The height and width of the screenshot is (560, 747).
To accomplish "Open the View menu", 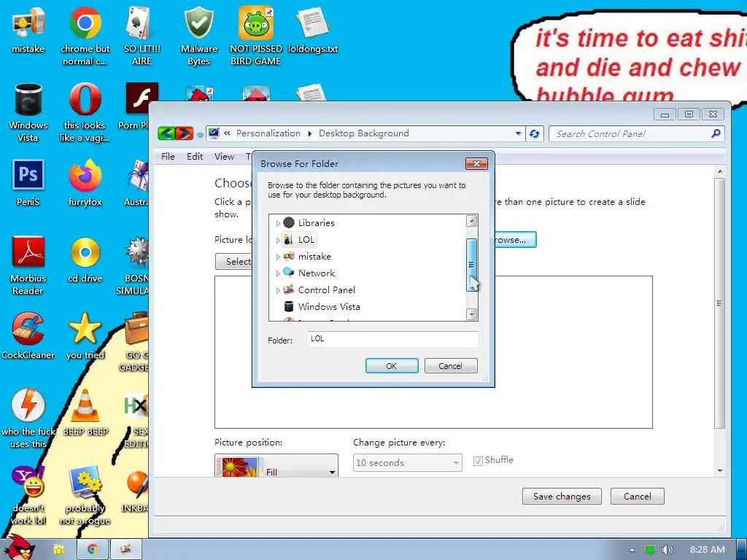I will [x=224, y=157].
